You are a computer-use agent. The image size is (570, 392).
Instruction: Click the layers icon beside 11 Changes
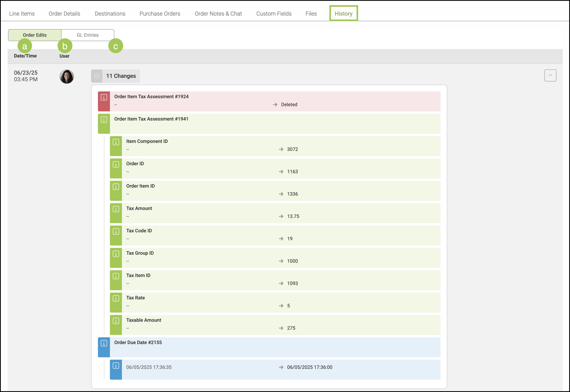[x=97, y=76]
